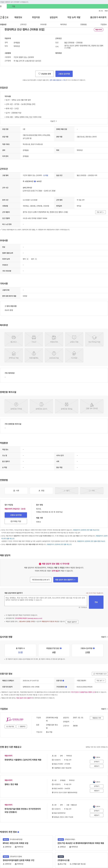This screenshot has height=868, width=108.
Task: Click the 주택자금 지원 icon tile
Action: coord(14,355)
